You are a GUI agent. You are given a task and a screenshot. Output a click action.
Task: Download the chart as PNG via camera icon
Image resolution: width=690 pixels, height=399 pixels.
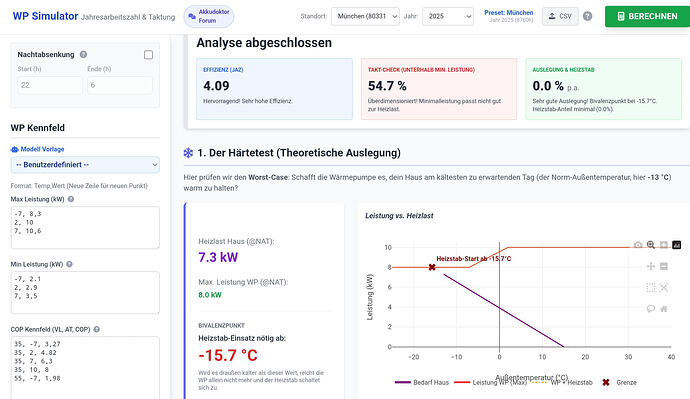638,245
